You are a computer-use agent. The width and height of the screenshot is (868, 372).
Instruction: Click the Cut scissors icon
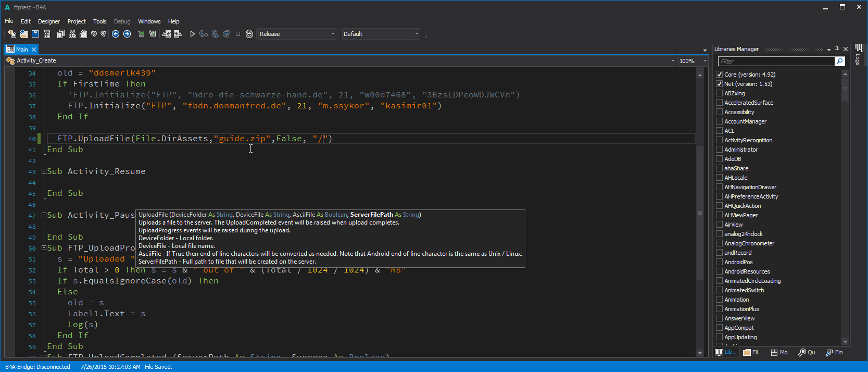[x=72, y=34]
